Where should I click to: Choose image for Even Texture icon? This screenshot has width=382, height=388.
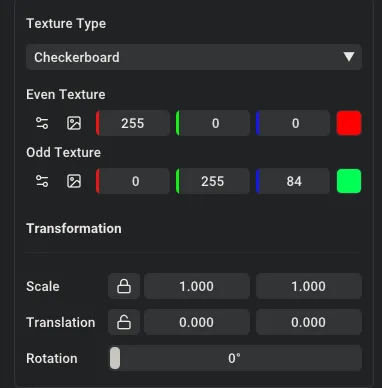point(74,123)
